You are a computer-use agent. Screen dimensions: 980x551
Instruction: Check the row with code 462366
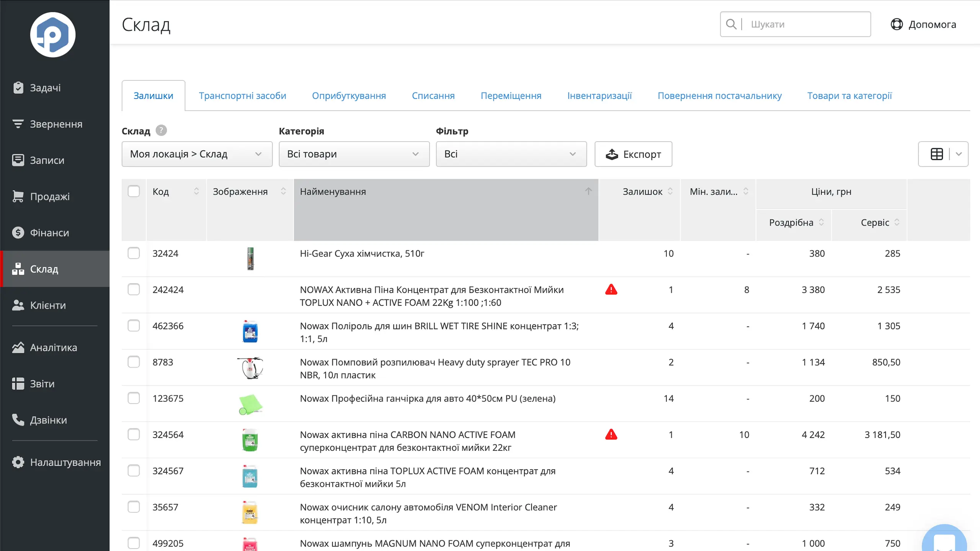tap(134, 326)
